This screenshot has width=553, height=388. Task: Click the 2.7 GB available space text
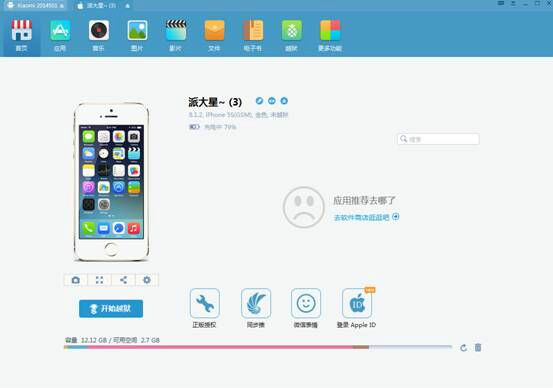[150, 340]
